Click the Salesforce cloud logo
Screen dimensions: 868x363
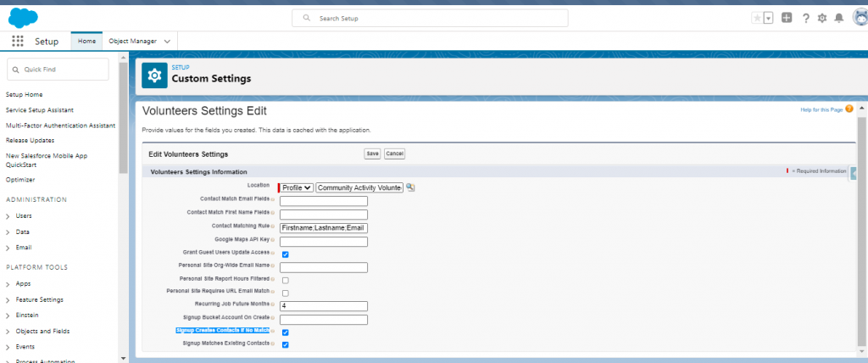(23, 19)
